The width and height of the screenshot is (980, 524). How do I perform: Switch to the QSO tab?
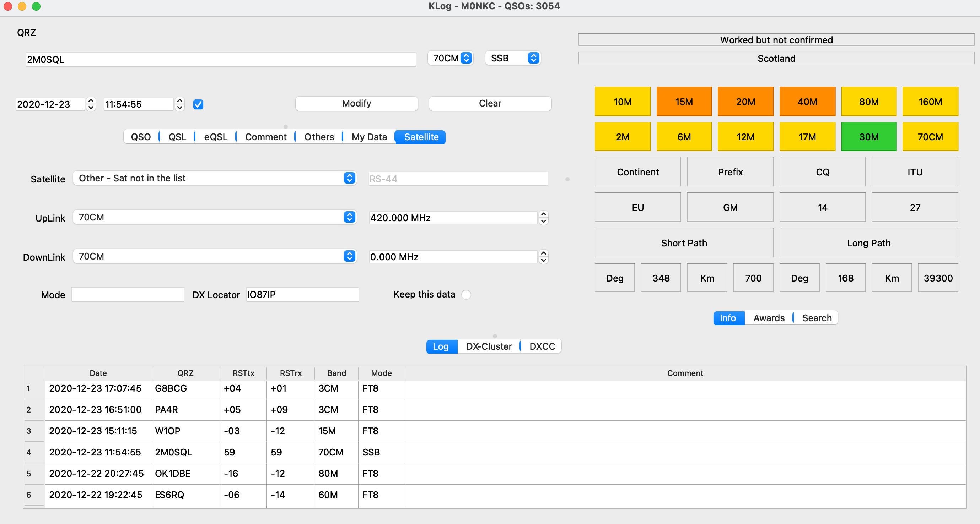(141, 137)
